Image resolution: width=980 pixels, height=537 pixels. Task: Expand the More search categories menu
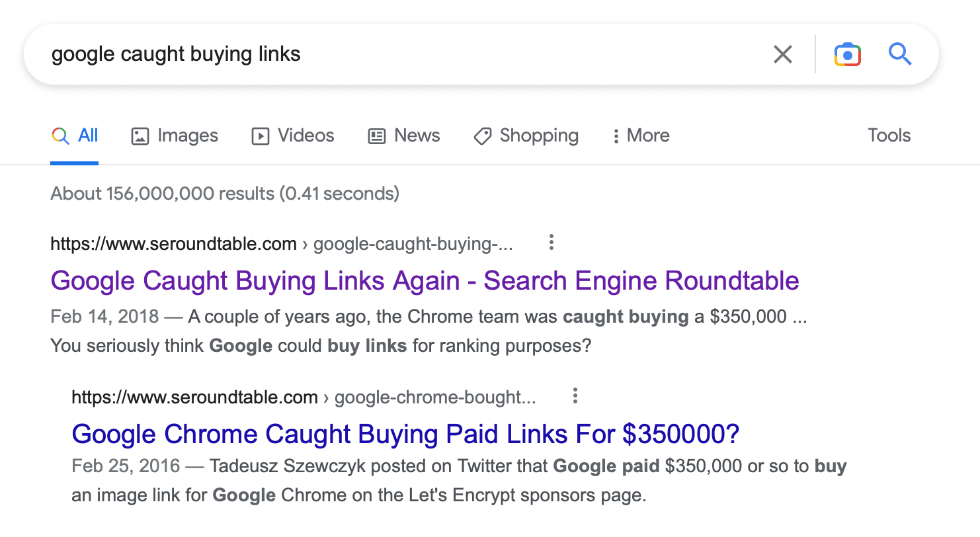pos(640,136)
